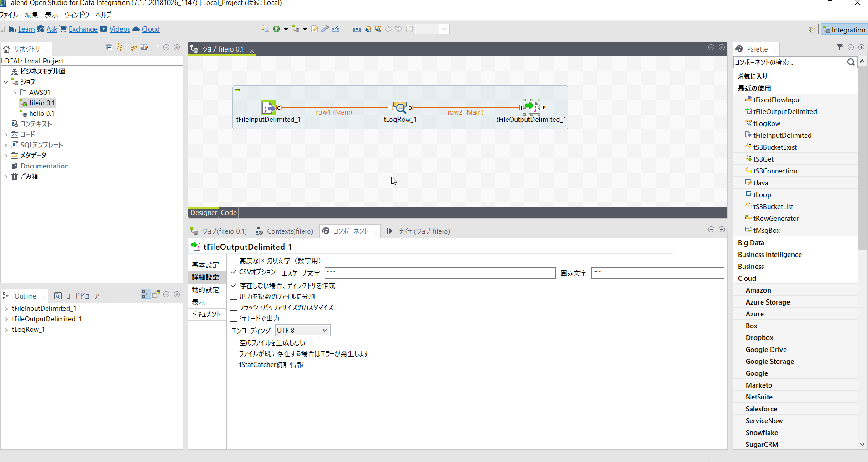Select tFileInputDelimited_1 component on canvas

pyautogui.click(x=268, y=108)
